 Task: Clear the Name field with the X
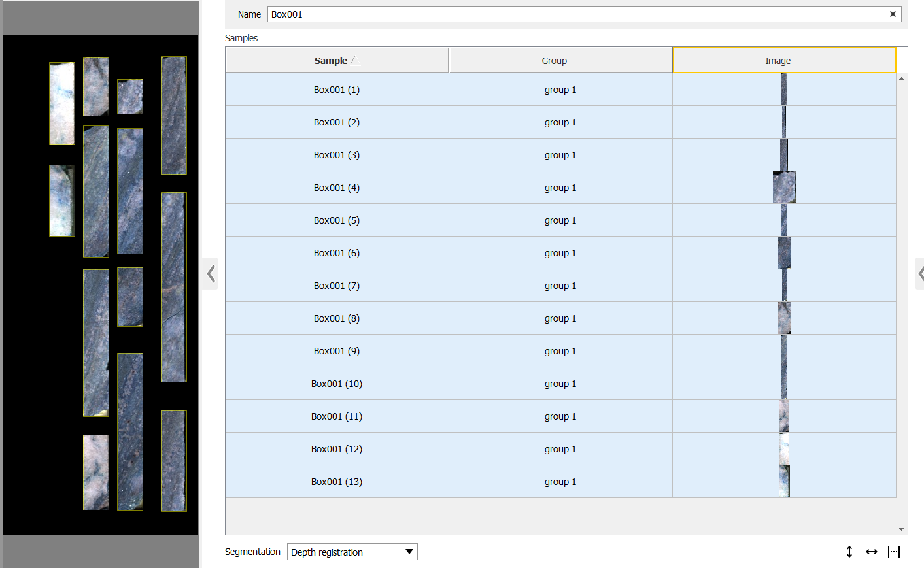click(893, 14)
